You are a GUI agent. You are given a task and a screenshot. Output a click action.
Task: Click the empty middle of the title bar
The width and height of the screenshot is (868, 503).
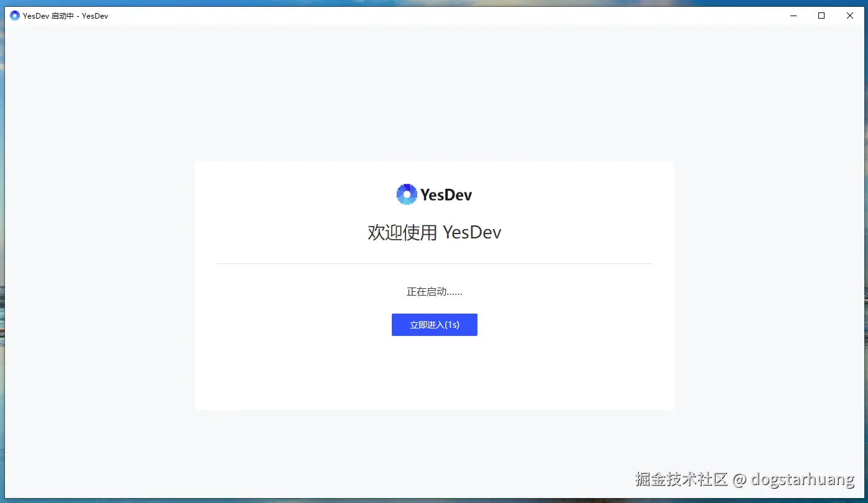pyautogui.click(x=435, y=16)
